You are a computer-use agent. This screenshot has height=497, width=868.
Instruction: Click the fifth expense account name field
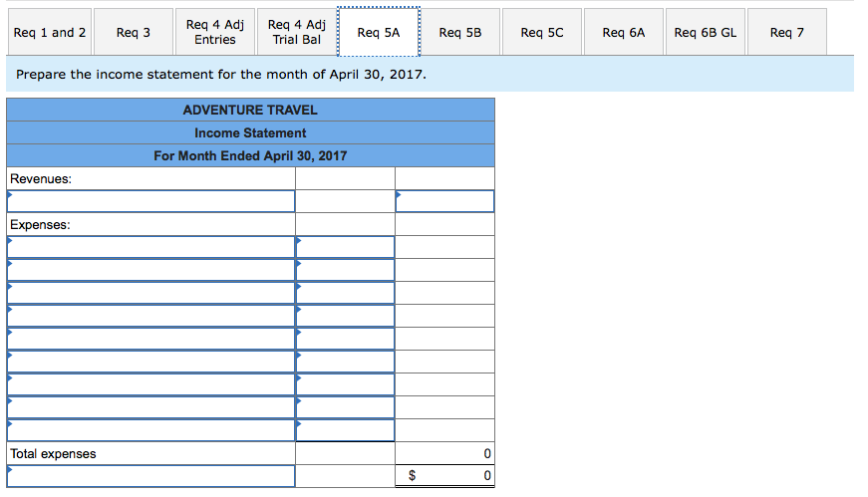pos(151,339)
